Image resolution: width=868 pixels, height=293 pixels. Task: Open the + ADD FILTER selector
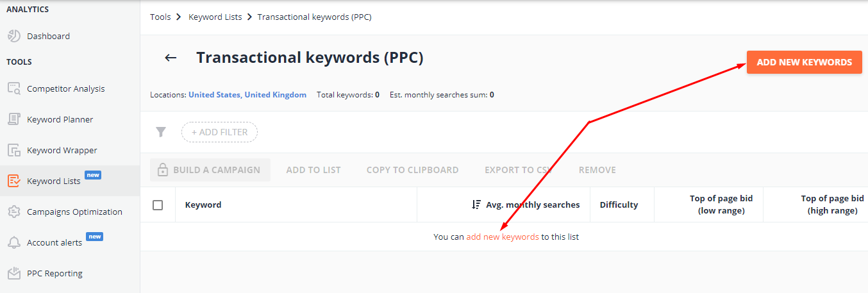219,132
